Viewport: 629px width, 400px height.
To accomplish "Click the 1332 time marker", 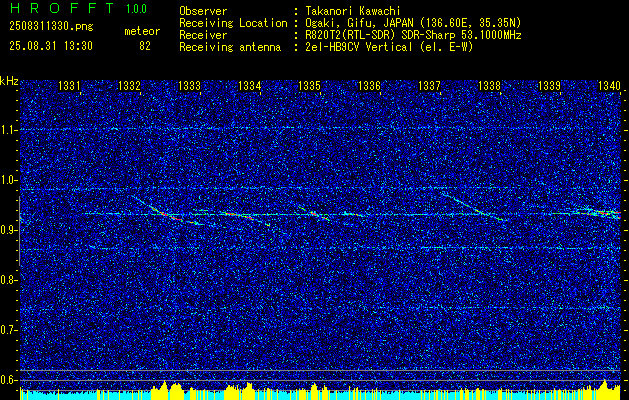I will [x=130, y=85].
